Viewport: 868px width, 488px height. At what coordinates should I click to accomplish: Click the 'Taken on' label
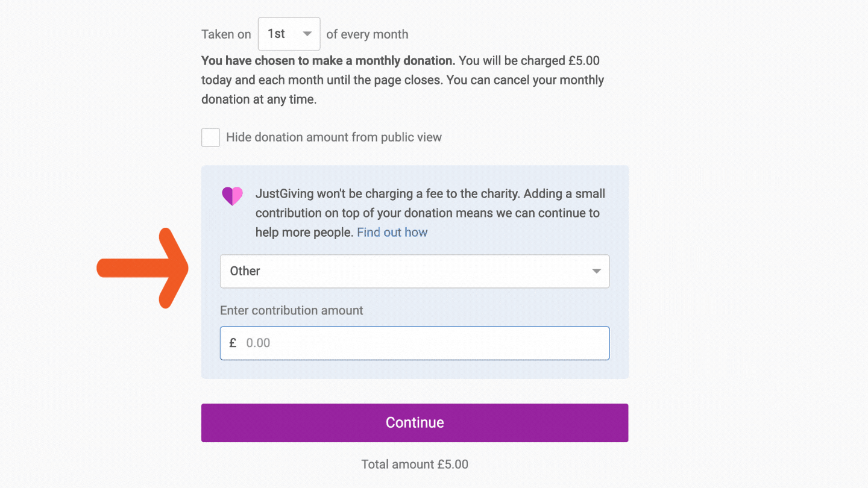pos(226,34)
